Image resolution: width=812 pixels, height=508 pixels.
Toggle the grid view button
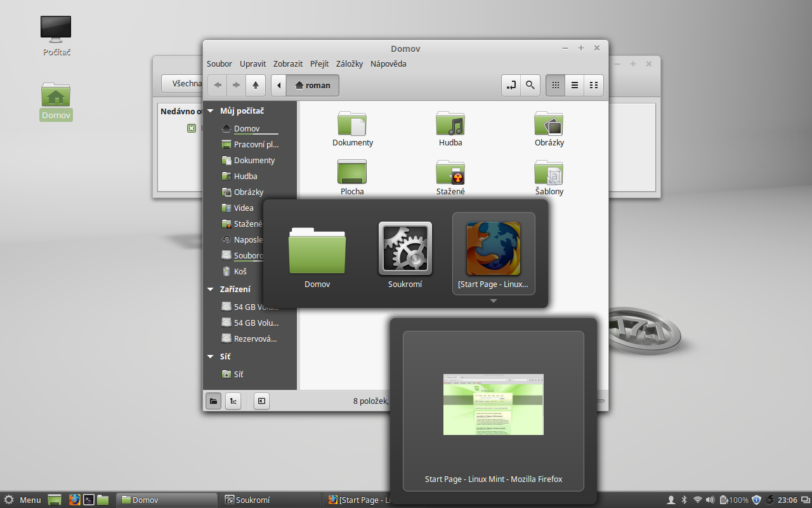555,85
